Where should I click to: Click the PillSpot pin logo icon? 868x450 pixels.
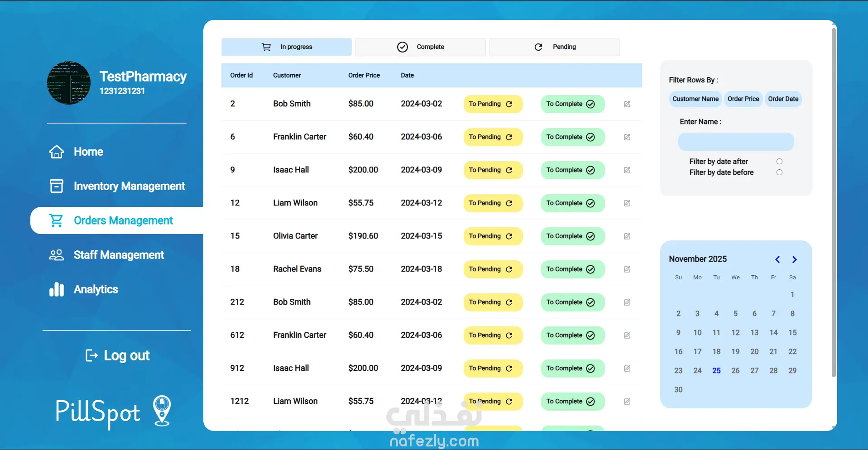(x=162, y=411)
